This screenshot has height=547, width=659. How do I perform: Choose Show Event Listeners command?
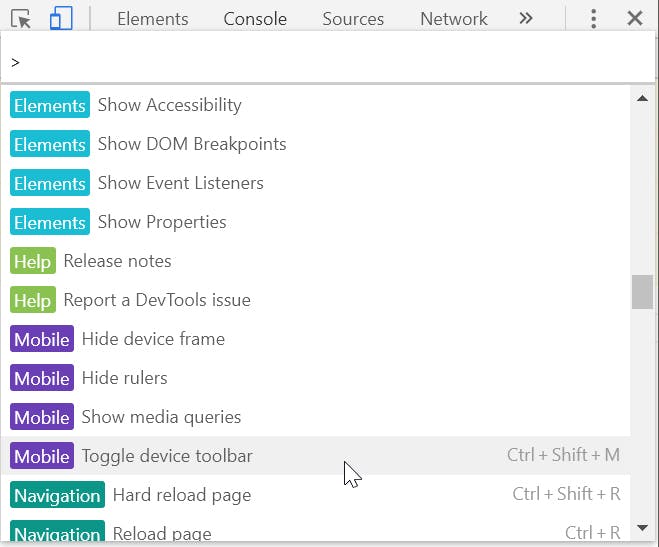(180, 183)
